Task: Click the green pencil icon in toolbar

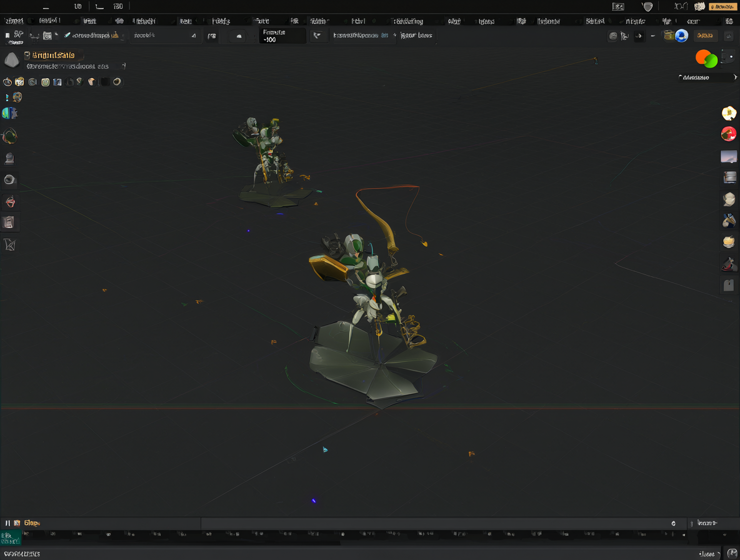Action: (x=67, y=35)
